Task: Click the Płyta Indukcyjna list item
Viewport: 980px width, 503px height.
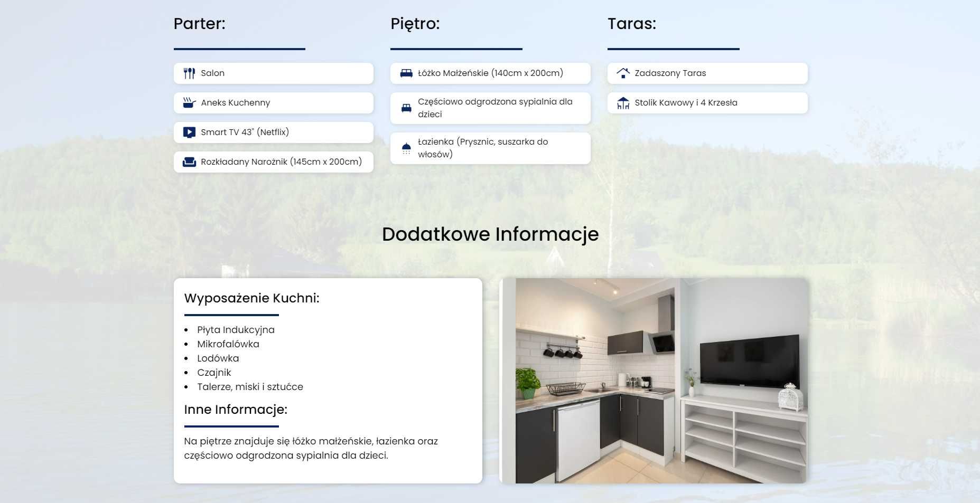Action: [x=236, y=330]
